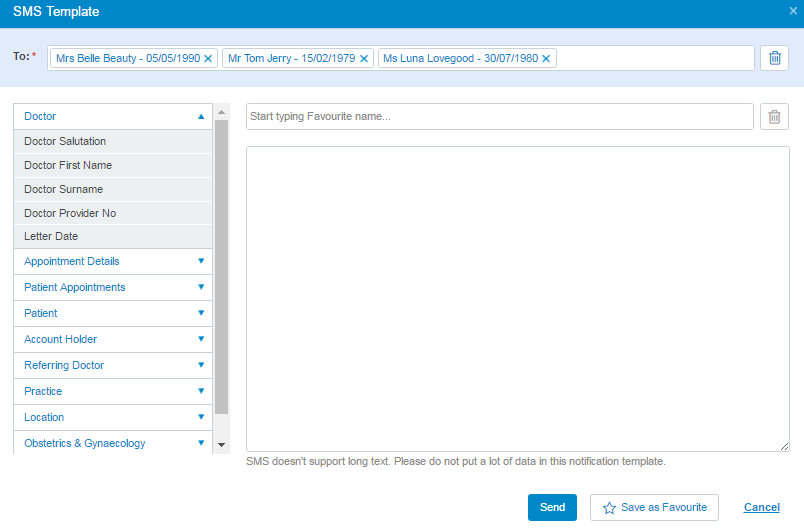
Task: Click the message area resize grip
Action: click(785, 446)
